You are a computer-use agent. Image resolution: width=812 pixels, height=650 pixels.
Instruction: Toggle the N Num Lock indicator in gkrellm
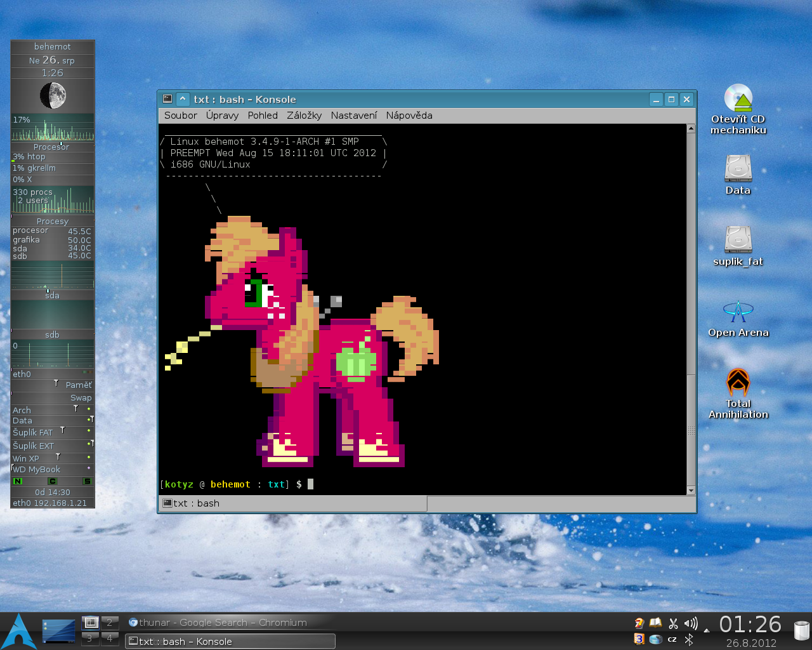point(18,481)
